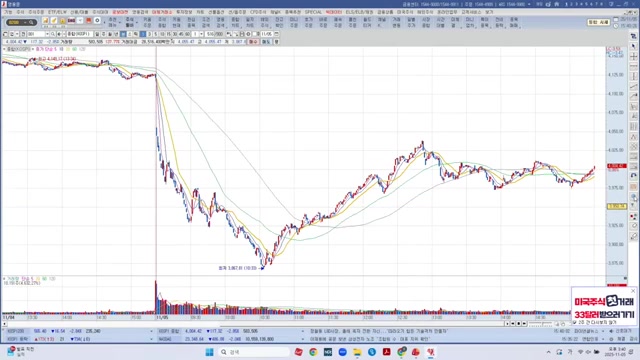The height and width of the screenshot is (360, 640).
Task: Click the chart play control near scrollbar
Action: 524,324
